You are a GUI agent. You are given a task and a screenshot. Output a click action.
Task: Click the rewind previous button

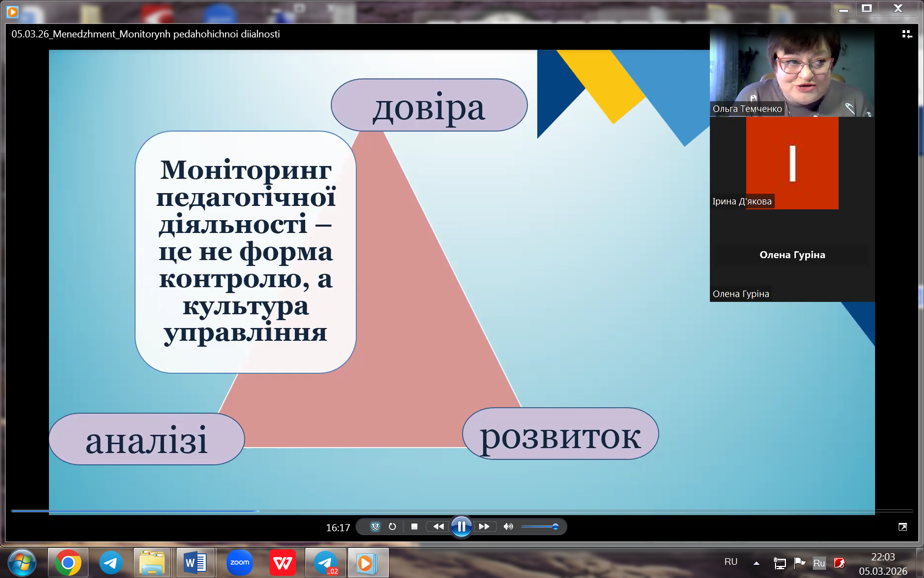tap(438, 527)
